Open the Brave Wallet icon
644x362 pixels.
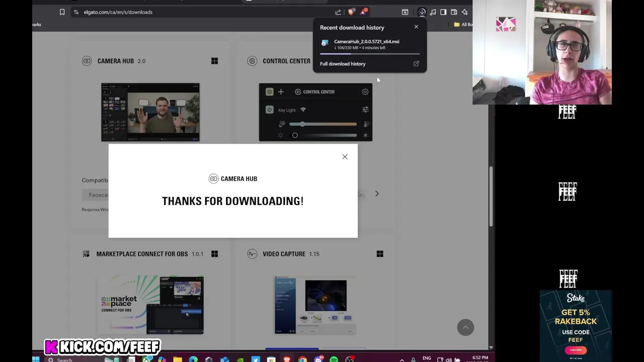pyautogui.click(x=454, y=12)
